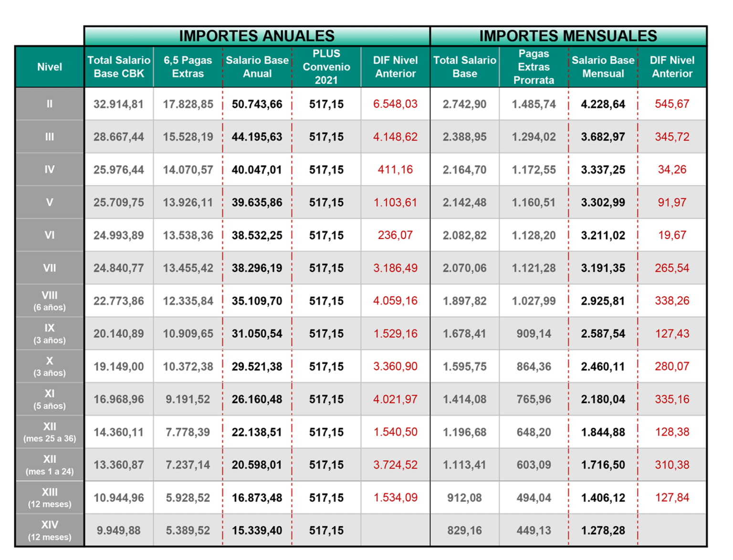Select red value 280,07
Screen dimensions: 733x560
click(x=672, y=366)
